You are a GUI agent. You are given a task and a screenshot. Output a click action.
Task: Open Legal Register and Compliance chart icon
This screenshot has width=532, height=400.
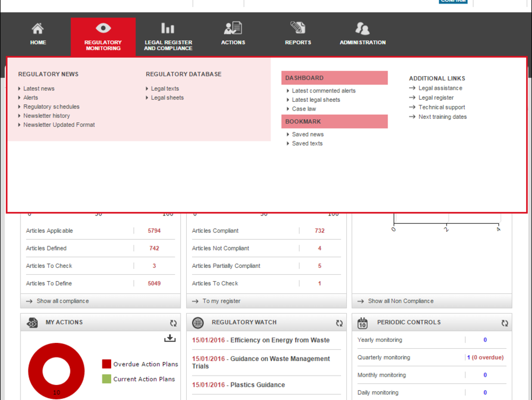coord(168,28)
